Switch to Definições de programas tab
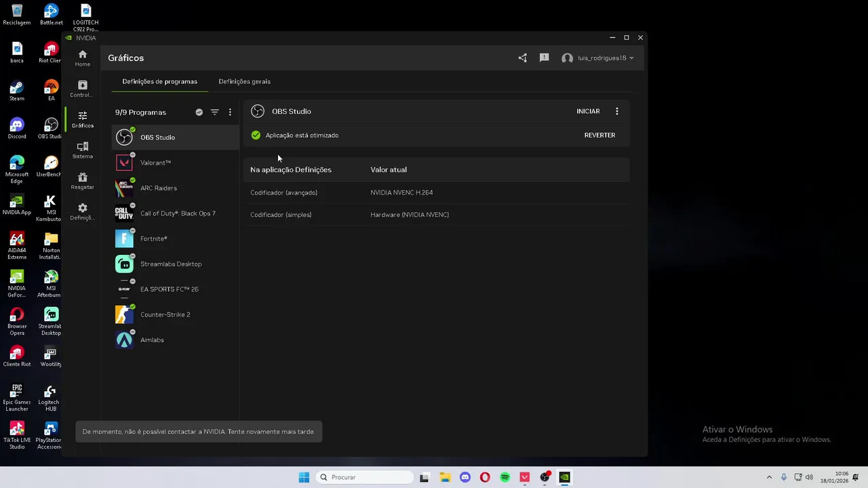Viewport: 868px width, 488px height. [x=160, y=81]
